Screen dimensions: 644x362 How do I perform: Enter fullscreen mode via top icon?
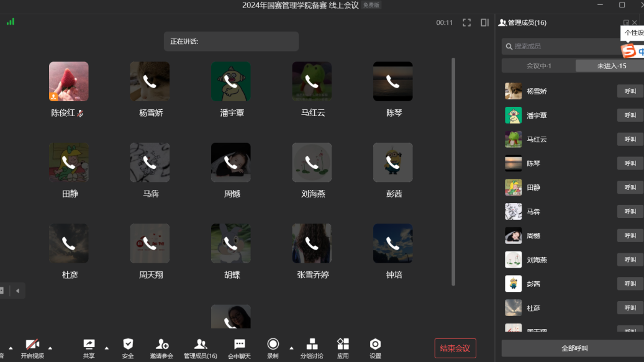pyautogui.click(x=466, y=23)
